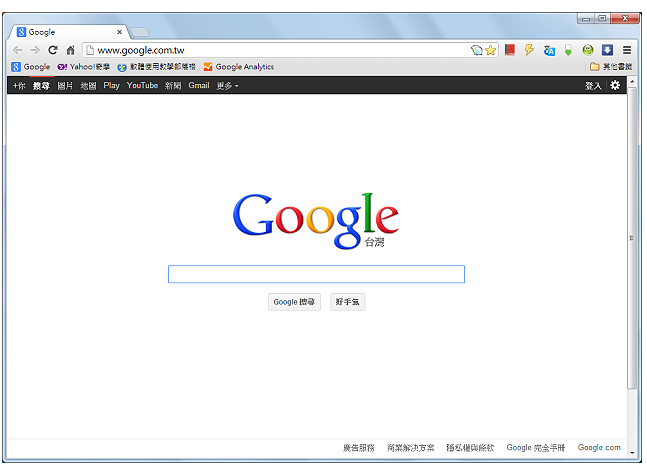The height and width of the screenshot is (465, 647).
Task: Open Play in the Google top bar
Action: tap(111, 85)
